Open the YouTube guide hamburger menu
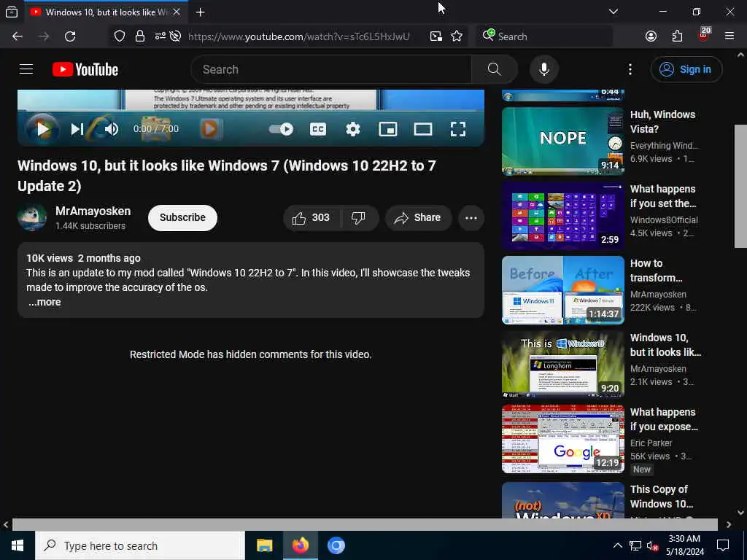Image resolution: width=747 pixels, height=560 pixels. (x=26, y=69)
